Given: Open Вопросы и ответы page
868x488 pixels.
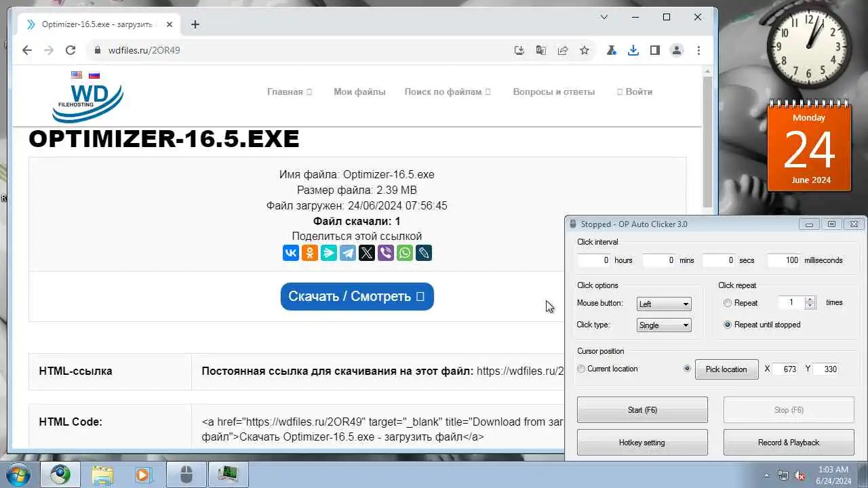Looking at the screenshot, I should click(x=554, y=91).
